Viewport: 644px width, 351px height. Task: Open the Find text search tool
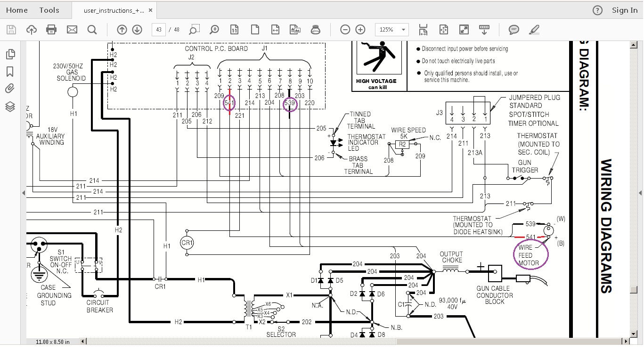(92, 30)
